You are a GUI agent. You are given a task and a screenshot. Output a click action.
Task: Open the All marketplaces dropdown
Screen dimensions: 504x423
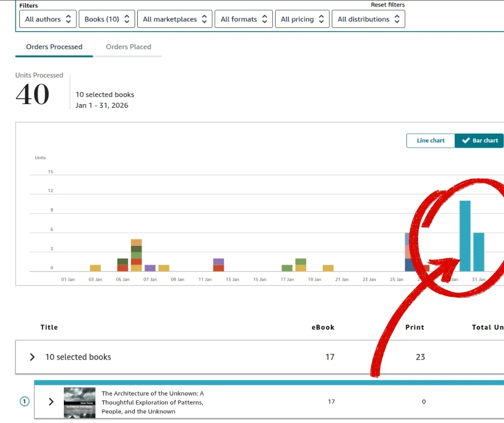(x=175, y=19)
